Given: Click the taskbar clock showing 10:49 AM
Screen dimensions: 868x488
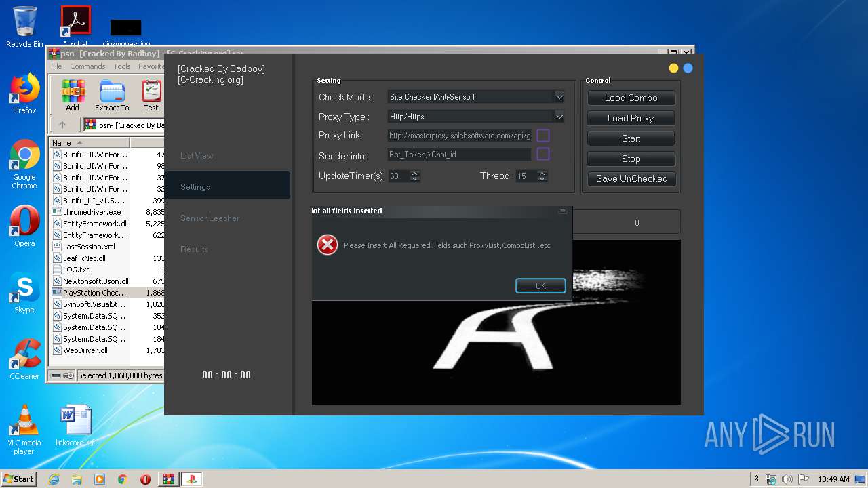Looking at the screenshot, I should 833,479.
